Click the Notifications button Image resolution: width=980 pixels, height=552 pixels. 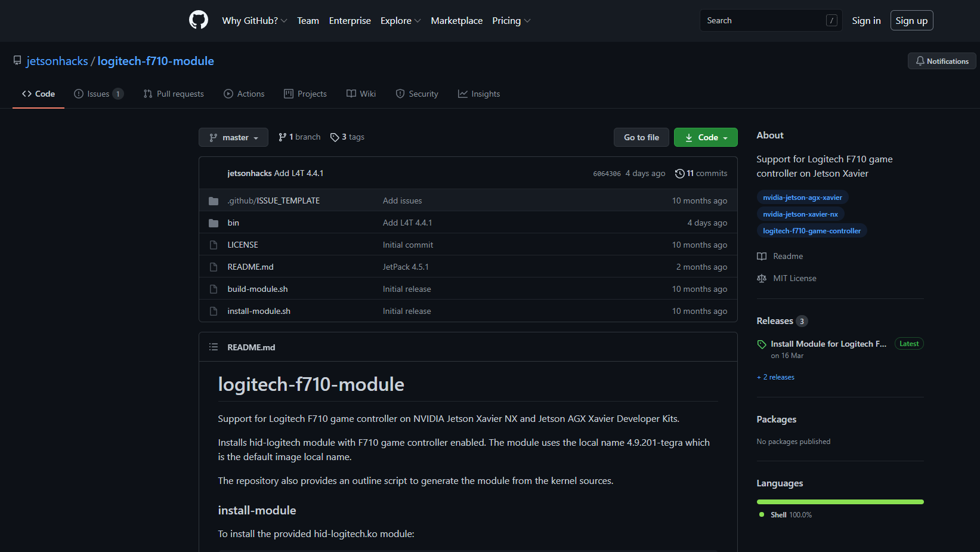pos(942,61)
